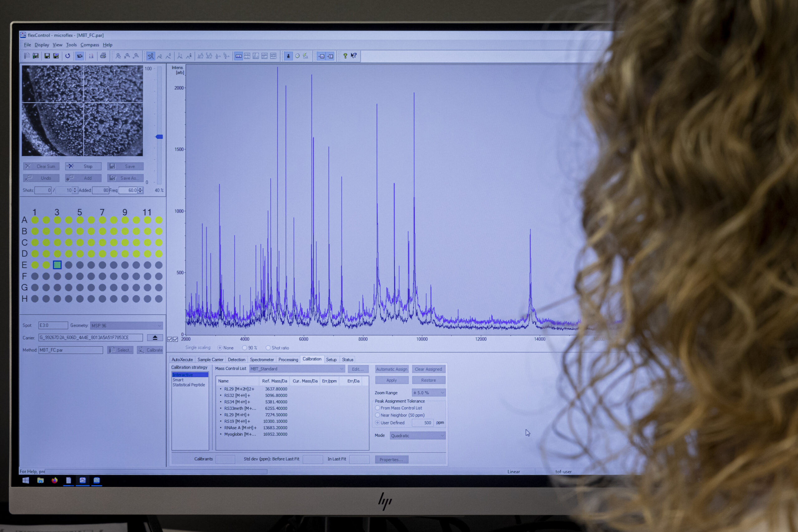
Task: Click the camera video toggle icon
Action: [80, 56]
